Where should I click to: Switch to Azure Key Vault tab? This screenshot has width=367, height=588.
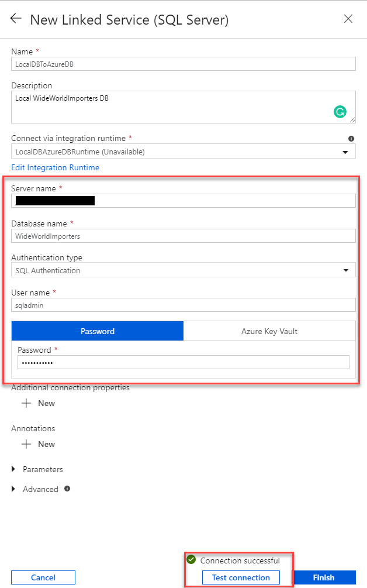pyautogui.click(x=269, y=331)
